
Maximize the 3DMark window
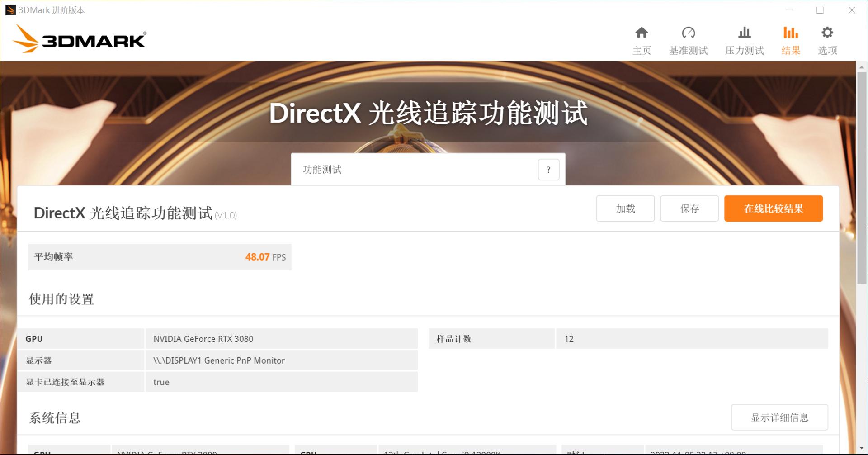[x=820, y=10]
